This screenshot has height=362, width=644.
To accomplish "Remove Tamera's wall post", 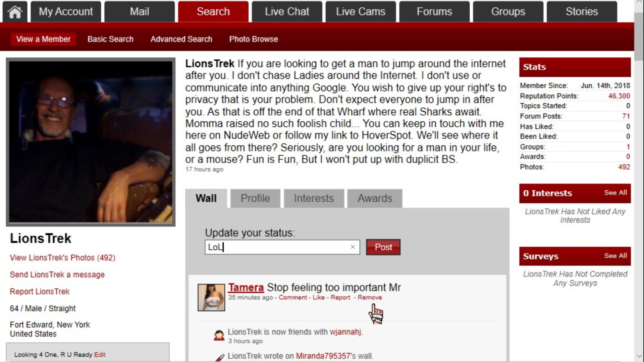I will tap(370, 297).
